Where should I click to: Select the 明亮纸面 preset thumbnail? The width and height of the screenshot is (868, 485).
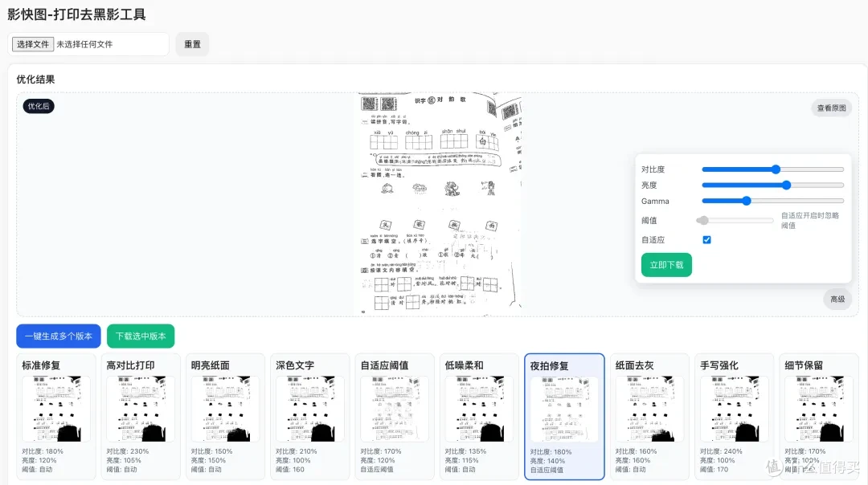[225, 409]
